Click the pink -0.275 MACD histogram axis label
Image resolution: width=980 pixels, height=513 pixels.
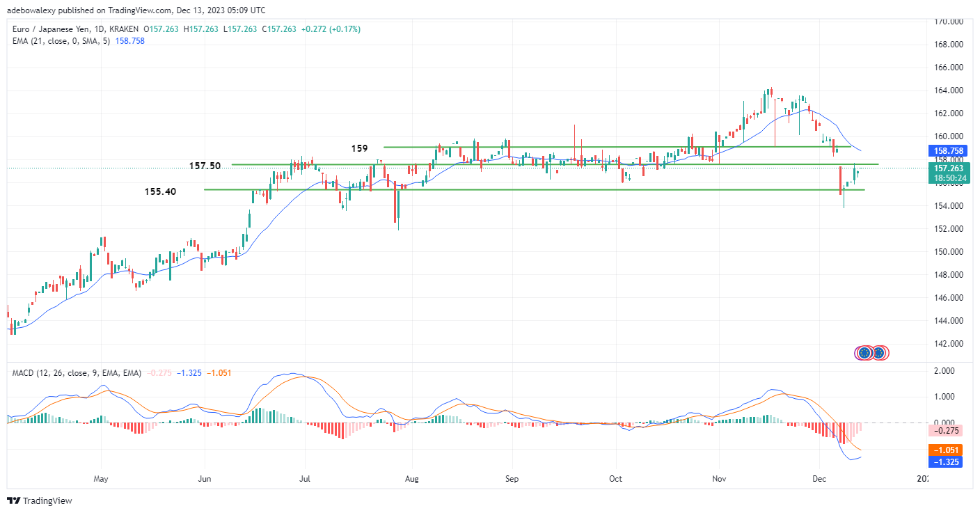click(x=947, y=430)
